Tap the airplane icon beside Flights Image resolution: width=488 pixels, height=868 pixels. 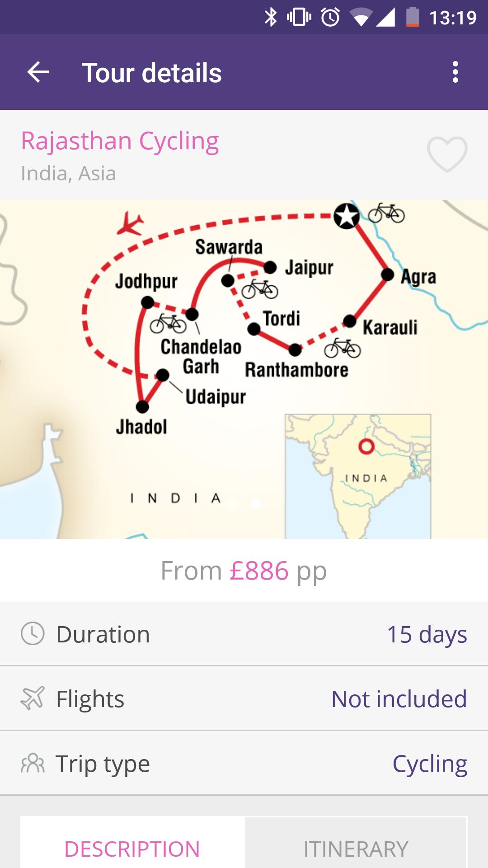point(33,698)
